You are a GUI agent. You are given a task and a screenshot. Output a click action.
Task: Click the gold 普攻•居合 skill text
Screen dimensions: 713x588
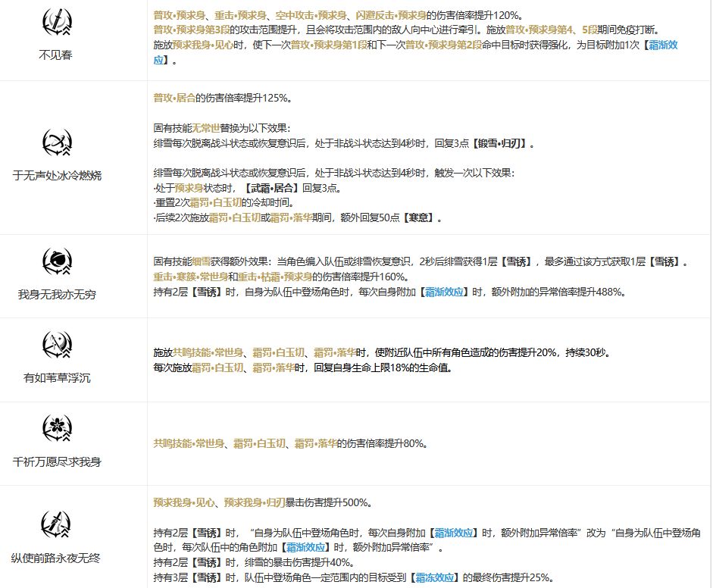coord(174,98)
